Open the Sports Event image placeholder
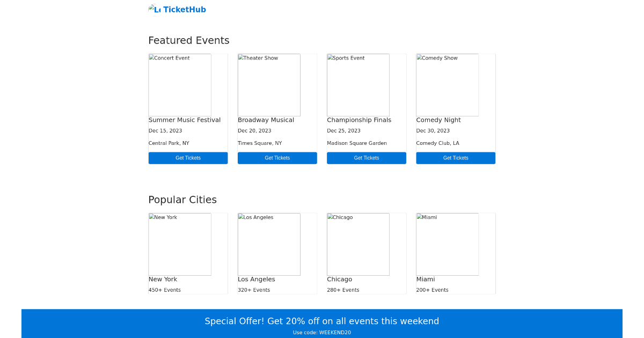644x338 pixels. pos(357,85)
